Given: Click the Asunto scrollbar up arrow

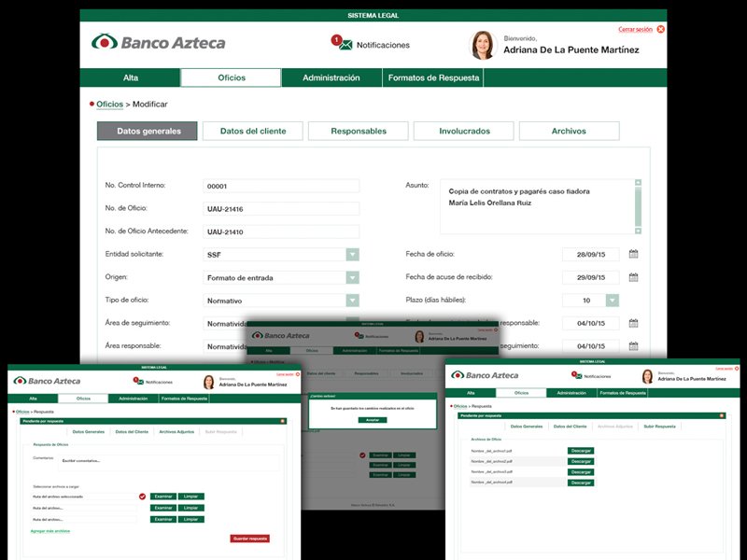Looking at the screenshot, I should [639, 182].
